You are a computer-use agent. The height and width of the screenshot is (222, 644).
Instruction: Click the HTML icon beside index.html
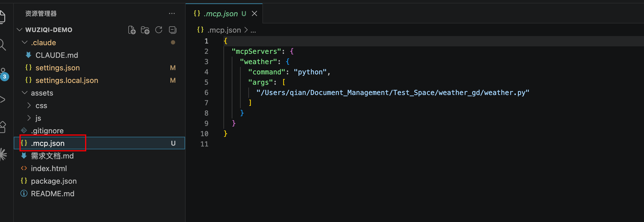coord(24,168)
